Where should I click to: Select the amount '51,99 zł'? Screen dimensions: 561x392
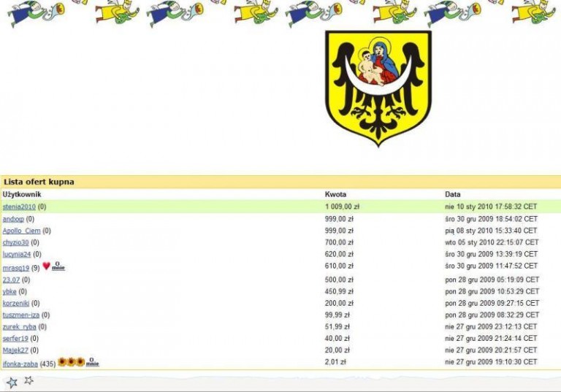[337, 327]
